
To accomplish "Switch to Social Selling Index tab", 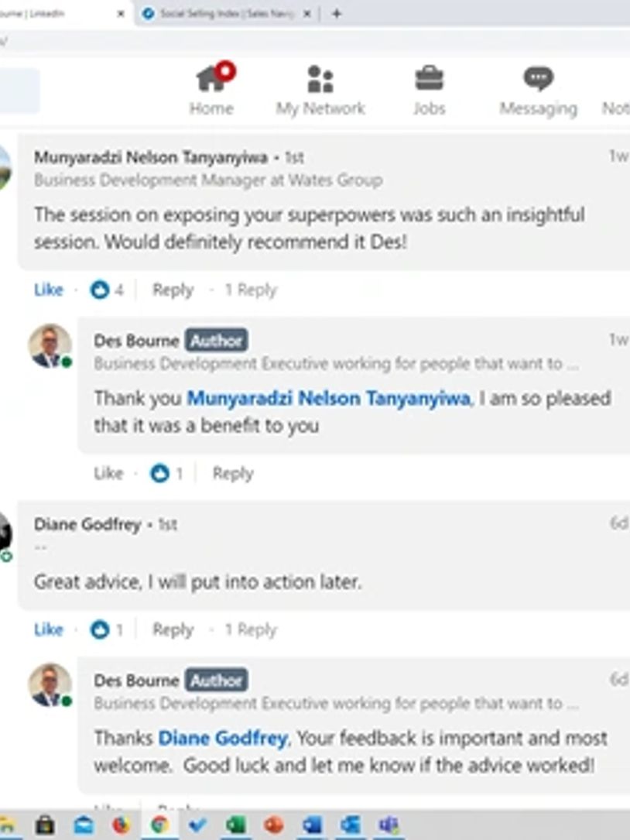I will [224, 14].
